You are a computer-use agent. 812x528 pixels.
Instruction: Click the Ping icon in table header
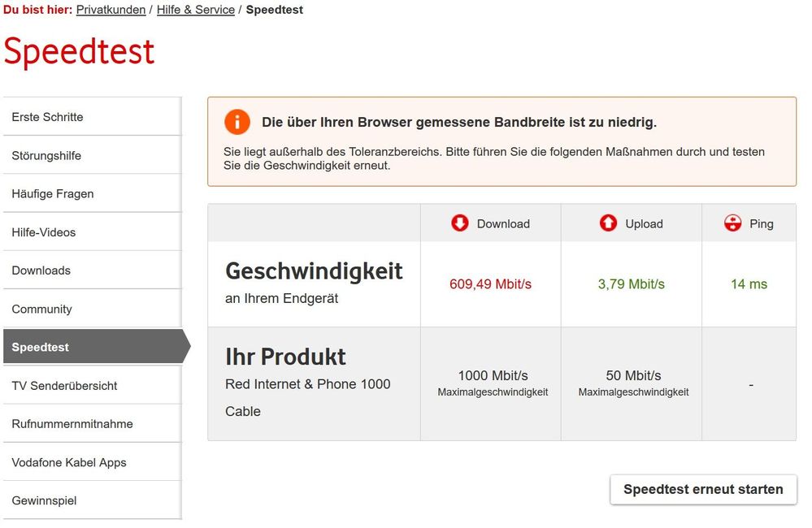733,223
